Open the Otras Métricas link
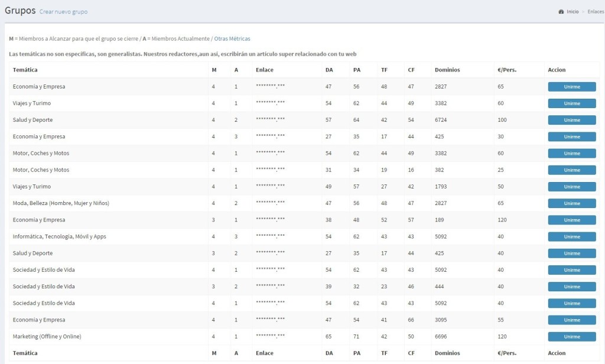This screenshot has height=364, width=605. click(x=232, y=38)
